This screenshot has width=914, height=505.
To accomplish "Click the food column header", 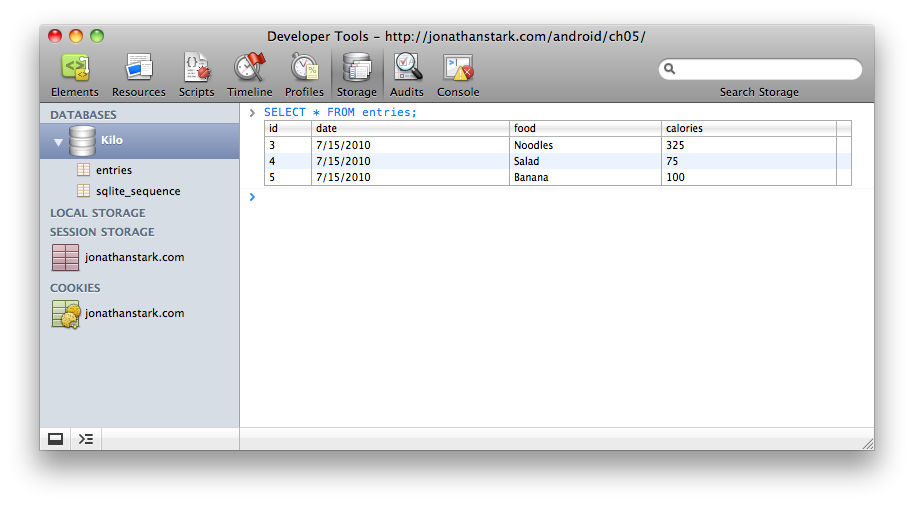I will click(x=525, y=128).
